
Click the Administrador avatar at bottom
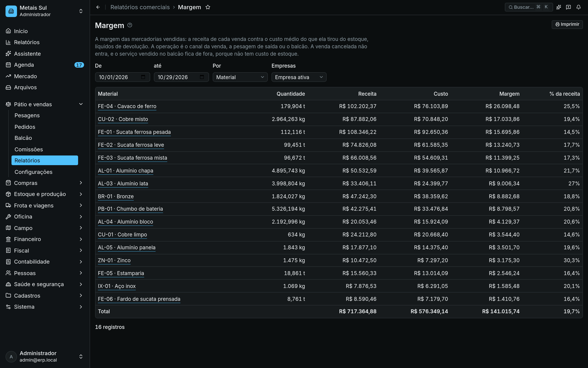pyautogui.click(x=11, y=356)
